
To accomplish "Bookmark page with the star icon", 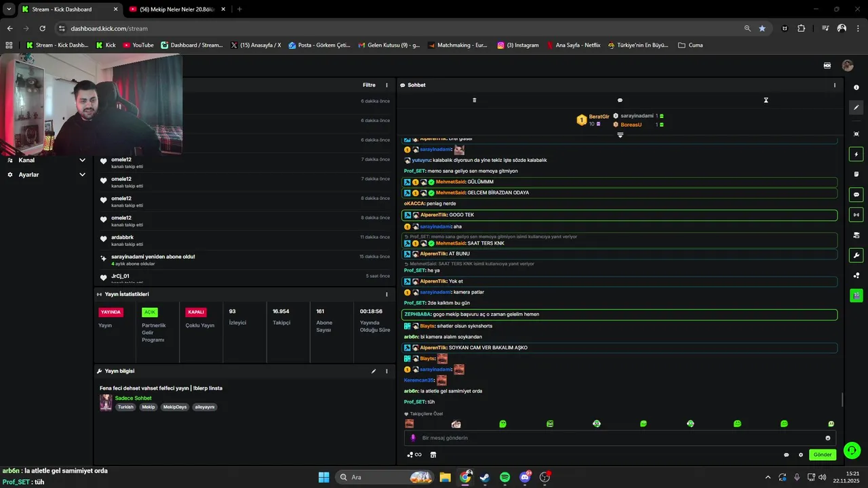I will point(762,28).
